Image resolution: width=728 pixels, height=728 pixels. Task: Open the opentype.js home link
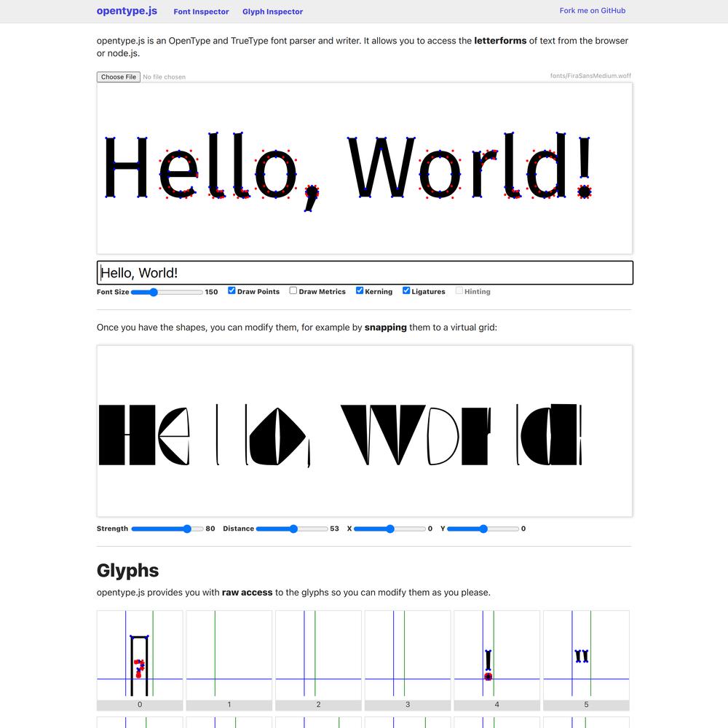[x=127, y=11]
